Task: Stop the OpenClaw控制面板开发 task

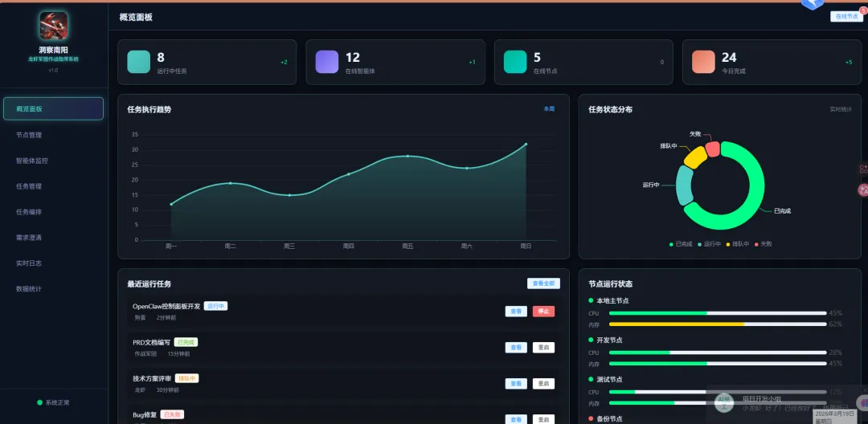Action: 543,312
